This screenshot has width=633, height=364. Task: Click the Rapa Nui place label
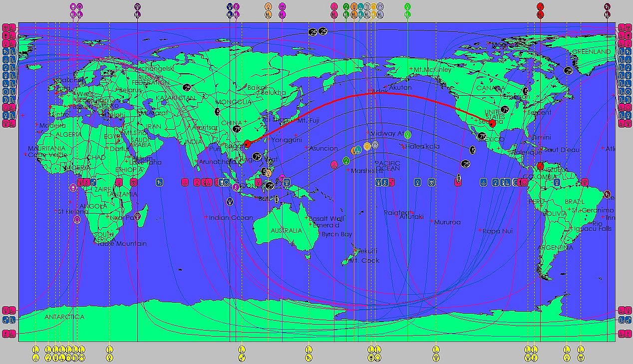(498, 231)
